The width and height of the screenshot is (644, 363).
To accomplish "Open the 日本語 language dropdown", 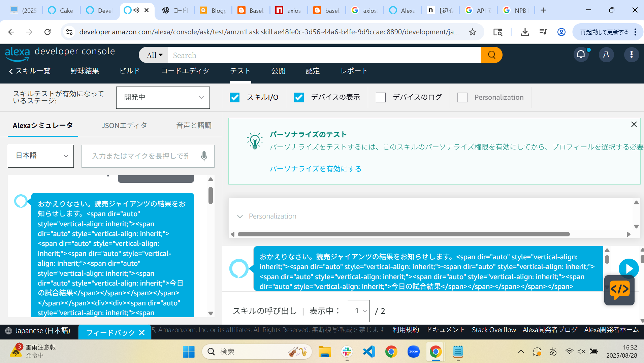I will [x=41, y=156].
